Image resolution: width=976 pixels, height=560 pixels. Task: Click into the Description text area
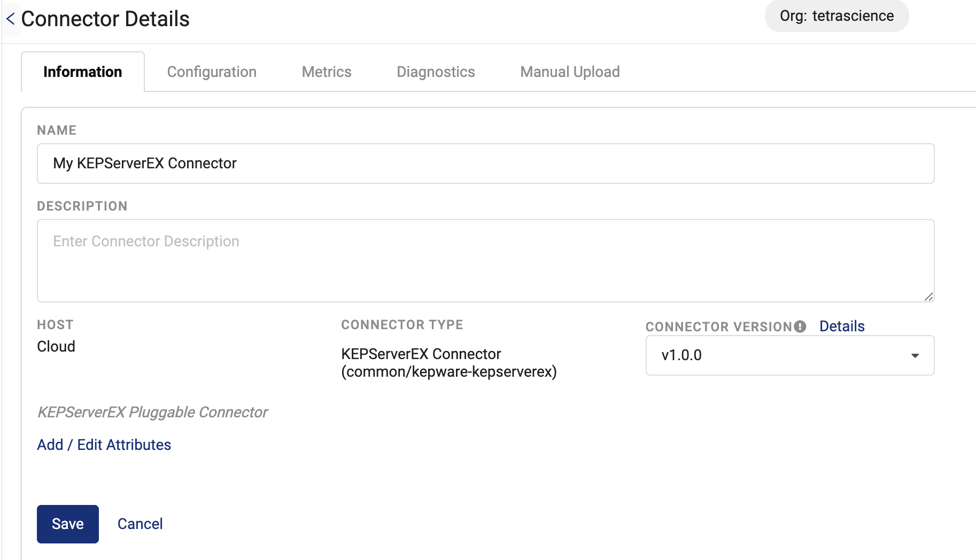[485, 261]
